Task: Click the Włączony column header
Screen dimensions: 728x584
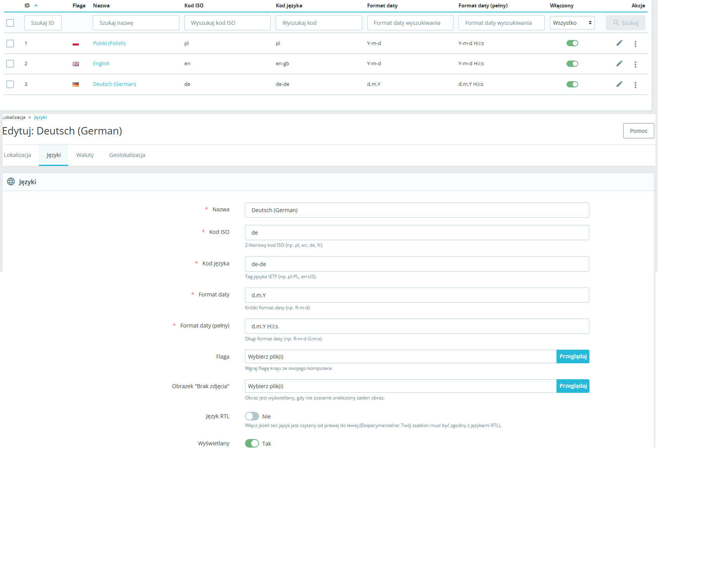Action: pos(561,5)
